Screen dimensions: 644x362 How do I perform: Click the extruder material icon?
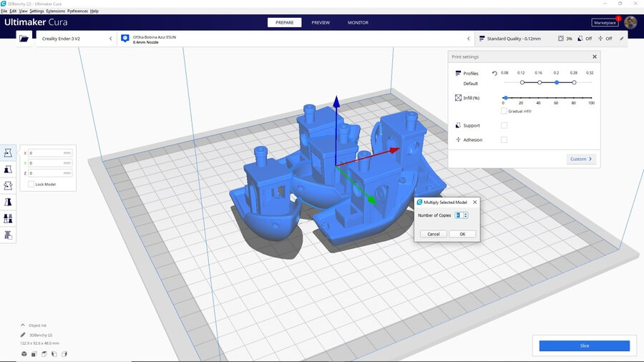pyautogui.click(x=125, y=39)
